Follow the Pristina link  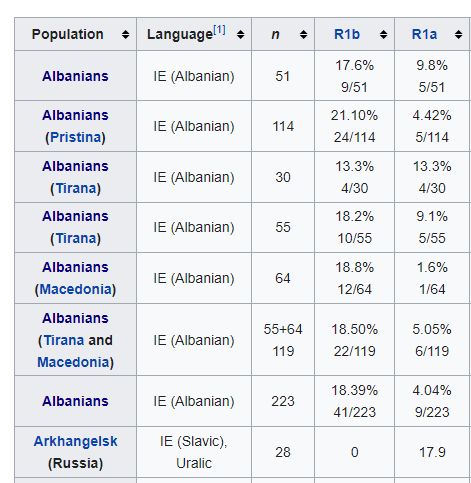[x=75, y=137]
